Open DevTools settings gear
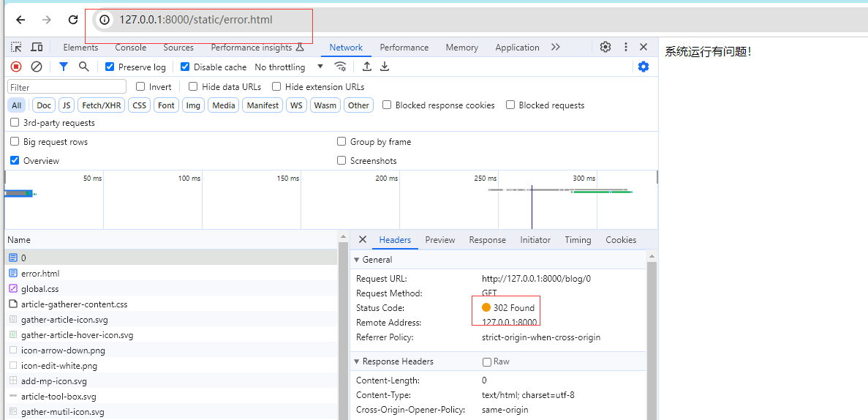868x420 pixels. tap(605, 47)
